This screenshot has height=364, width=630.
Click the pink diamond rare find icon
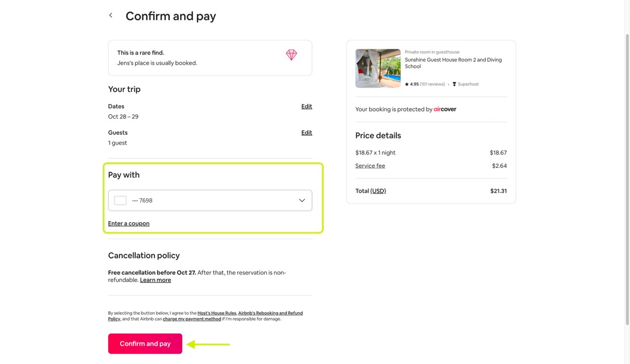[291, 55]
